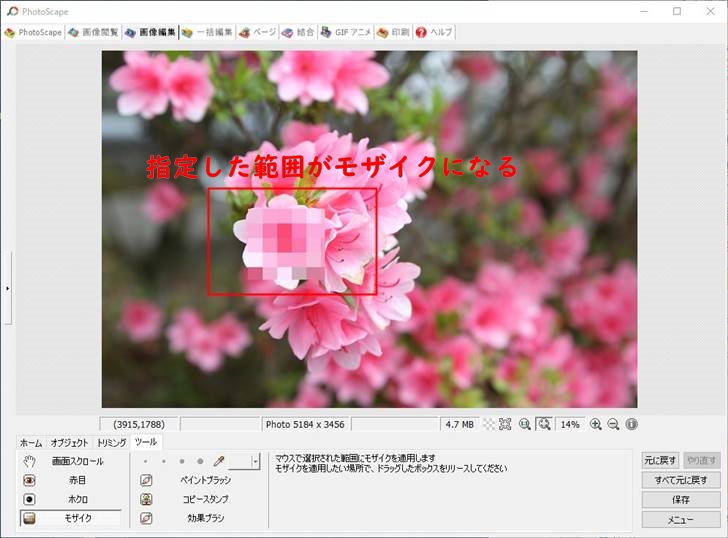728x538 pixels.
Task: Click the 保存 save button
Action: coord(681,499)
